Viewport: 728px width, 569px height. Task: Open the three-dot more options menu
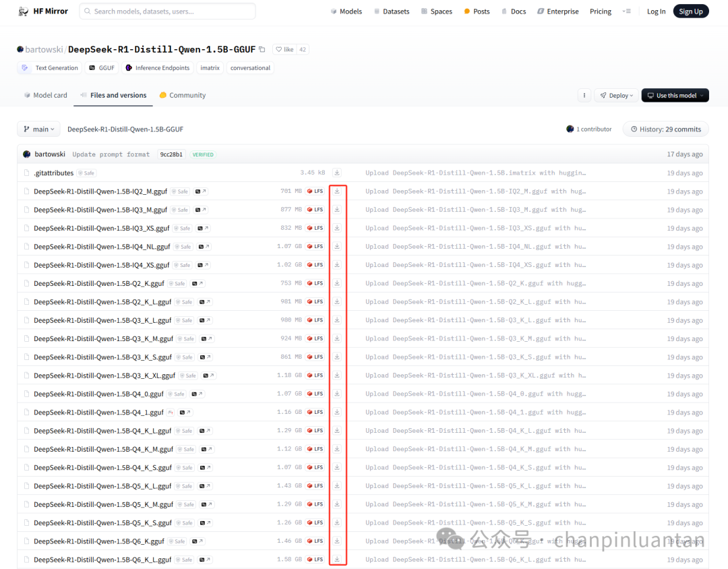[x=584, y=95]
